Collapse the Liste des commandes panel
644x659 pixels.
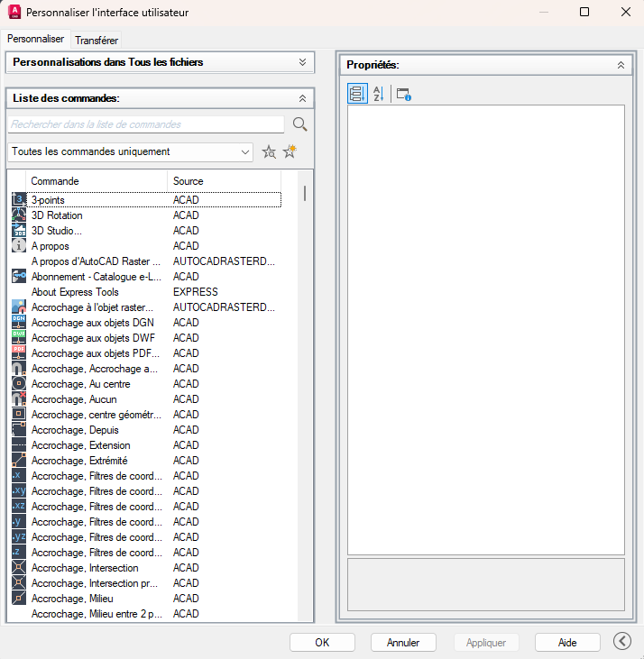[x=302, y=98]
